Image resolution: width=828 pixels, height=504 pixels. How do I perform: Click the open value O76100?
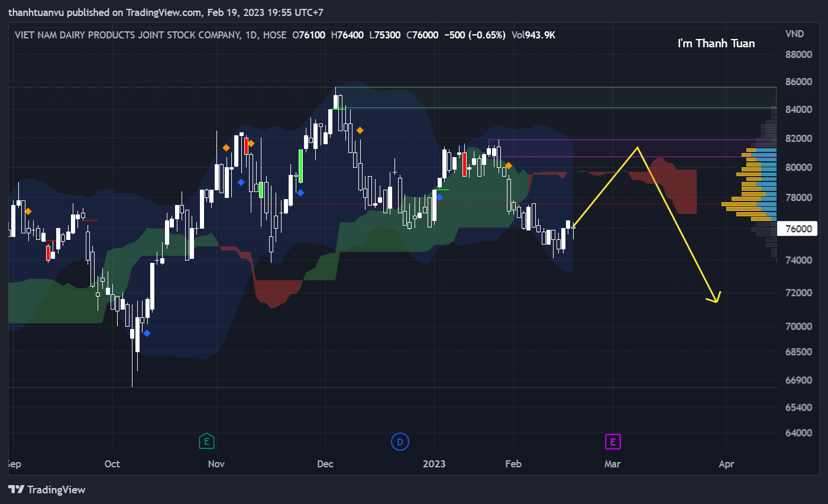pos(309,35)
